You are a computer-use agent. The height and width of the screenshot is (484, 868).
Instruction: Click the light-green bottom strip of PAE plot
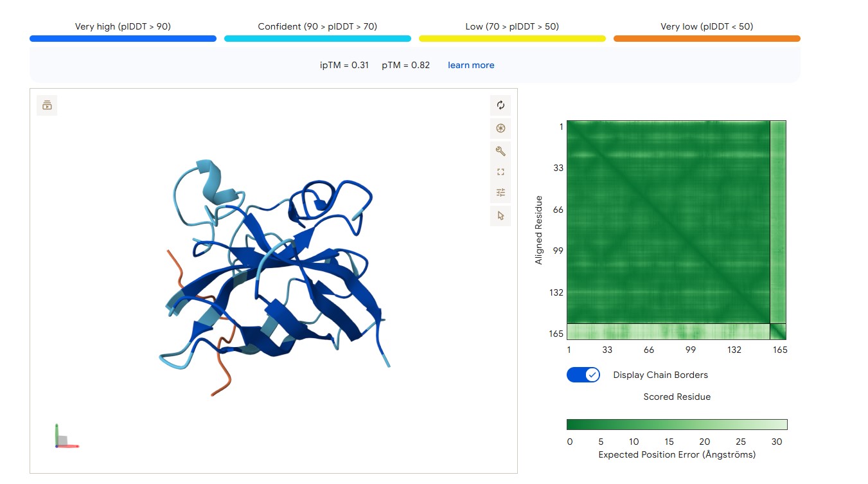click(x=668, y=331)
